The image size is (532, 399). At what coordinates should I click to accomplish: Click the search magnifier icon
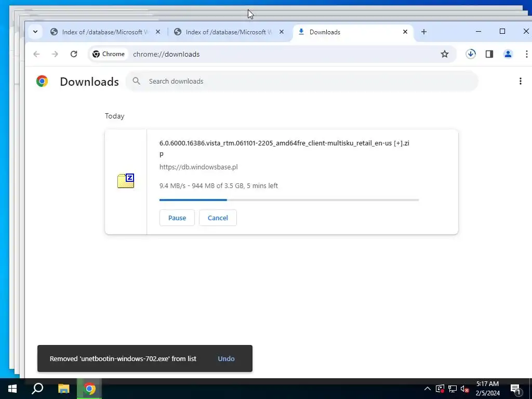point(137,81)
